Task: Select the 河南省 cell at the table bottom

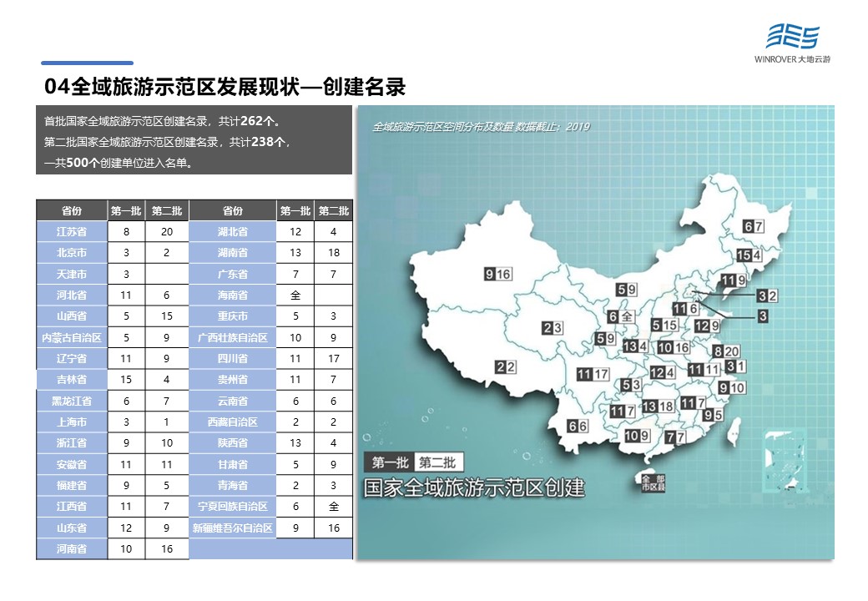Action: click(72, 548)
